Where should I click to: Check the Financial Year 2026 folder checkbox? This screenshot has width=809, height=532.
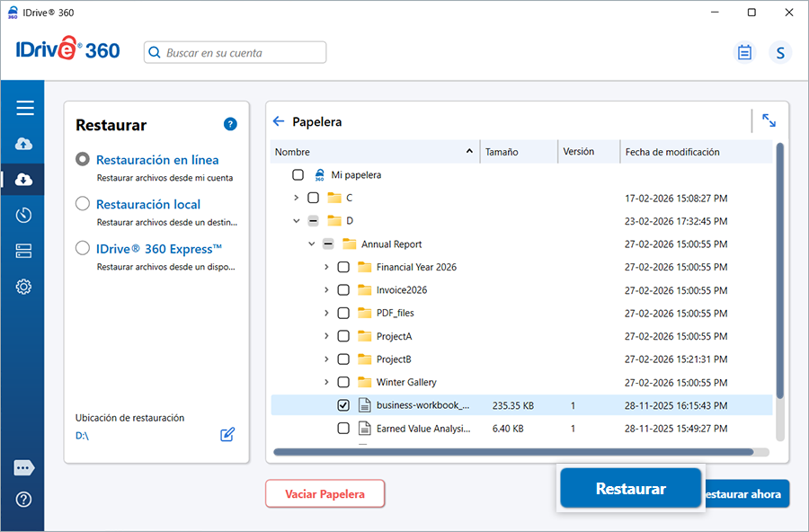tap(343, 267)
